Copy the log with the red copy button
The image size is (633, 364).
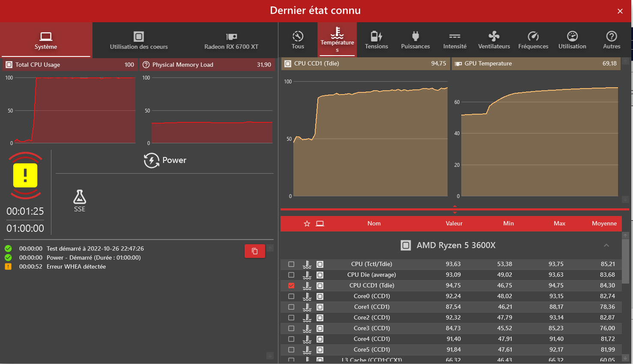coord(255,251)
